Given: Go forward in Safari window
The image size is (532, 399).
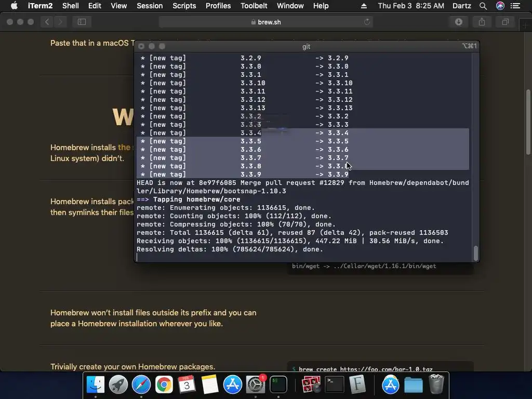Looking at the screenshot, I should [60, 22].
